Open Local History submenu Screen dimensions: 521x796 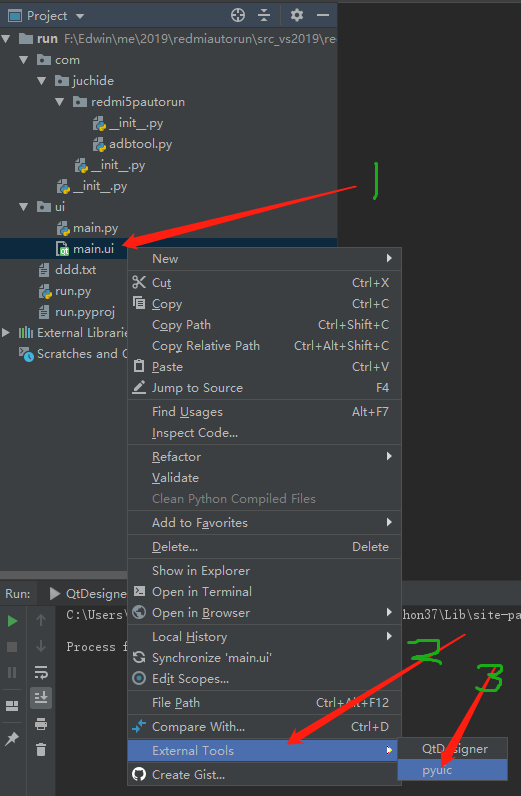point(264,637)
